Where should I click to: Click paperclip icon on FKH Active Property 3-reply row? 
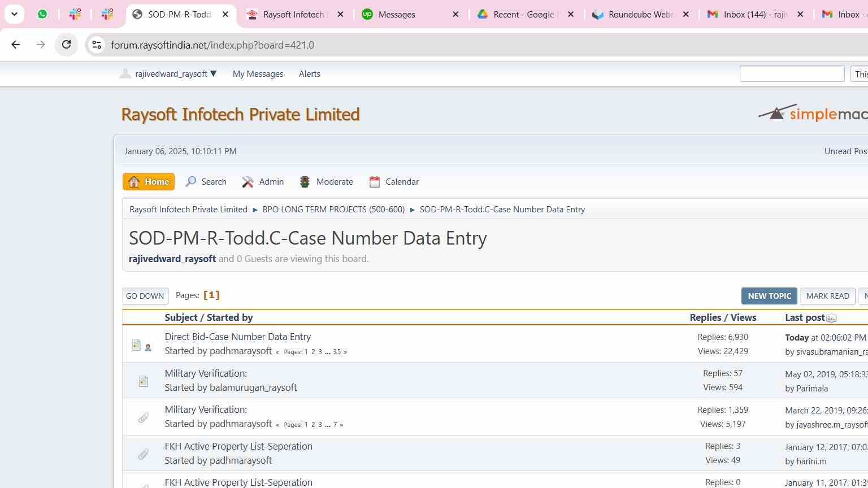[x=143, y=454]
